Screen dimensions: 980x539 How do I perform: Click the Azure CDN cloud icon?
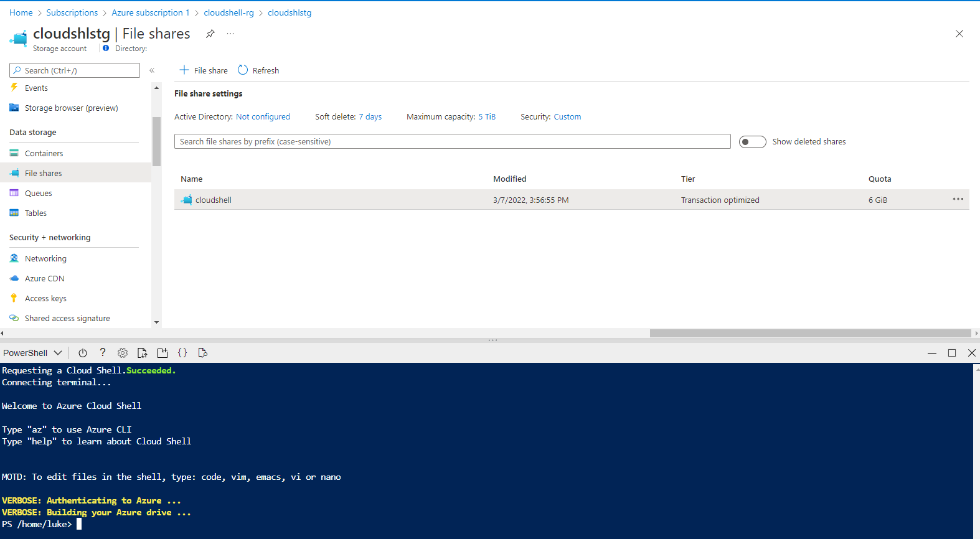click(14, 278)
